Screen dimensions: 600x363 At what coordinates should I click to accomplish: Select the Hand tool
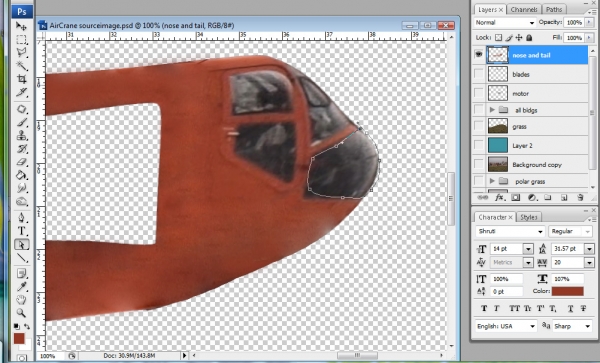click(x=21, y=300)
